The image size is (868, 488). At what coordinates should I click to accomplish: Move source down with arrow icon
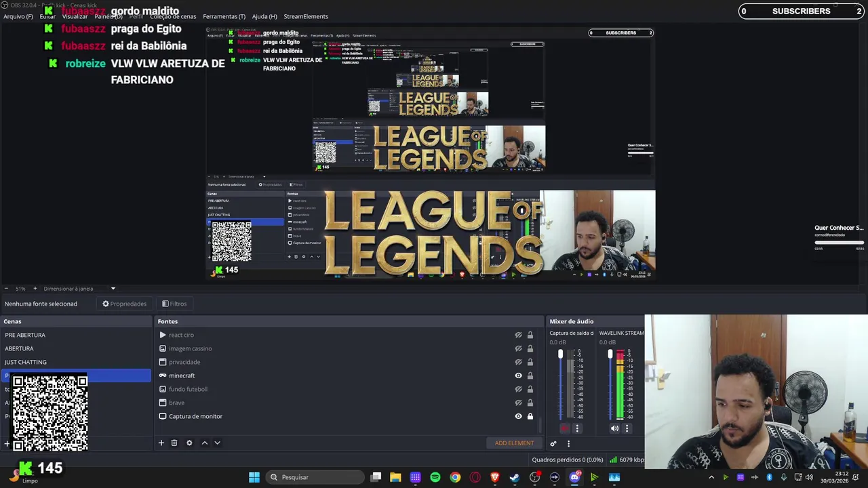tap(217, 443)
